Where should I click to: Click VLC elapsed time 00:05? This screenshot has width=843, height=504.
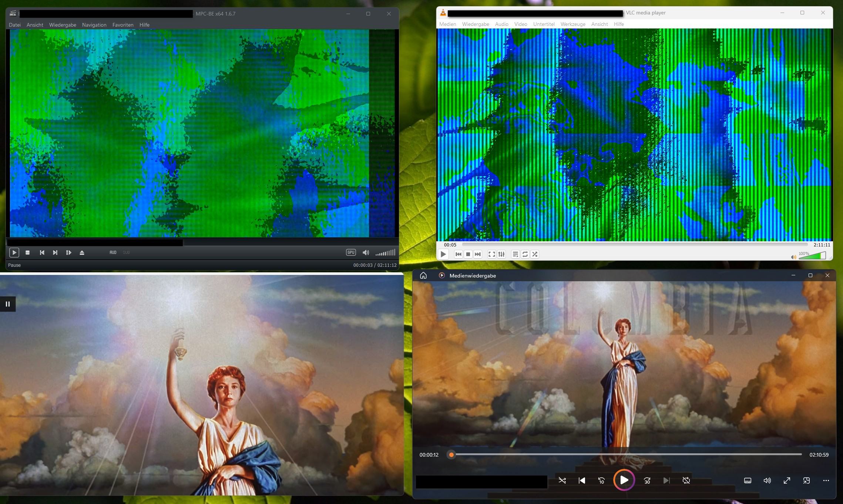click(450, 245)
